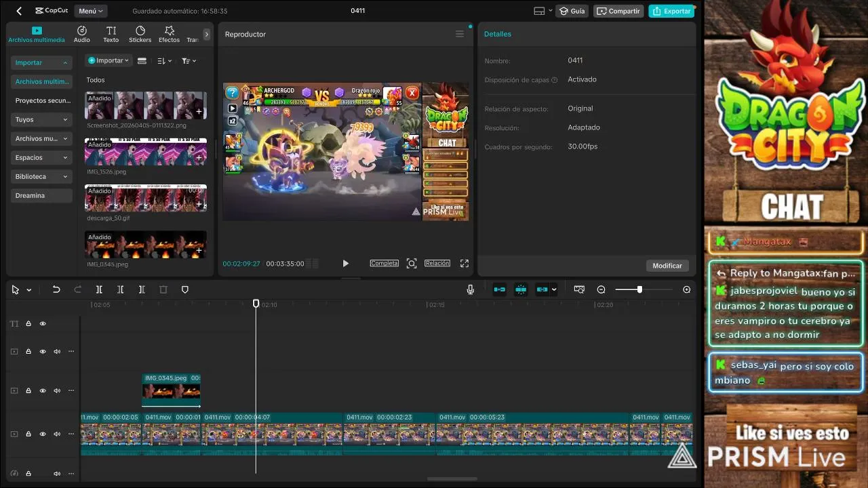Switch to the Texto tab
The image size is (868, 488).
111,34
